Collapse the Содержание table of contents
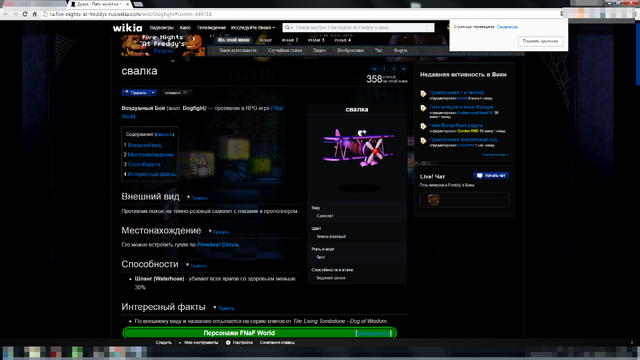This screenshot has width=640, height=360. pos(165,134)
